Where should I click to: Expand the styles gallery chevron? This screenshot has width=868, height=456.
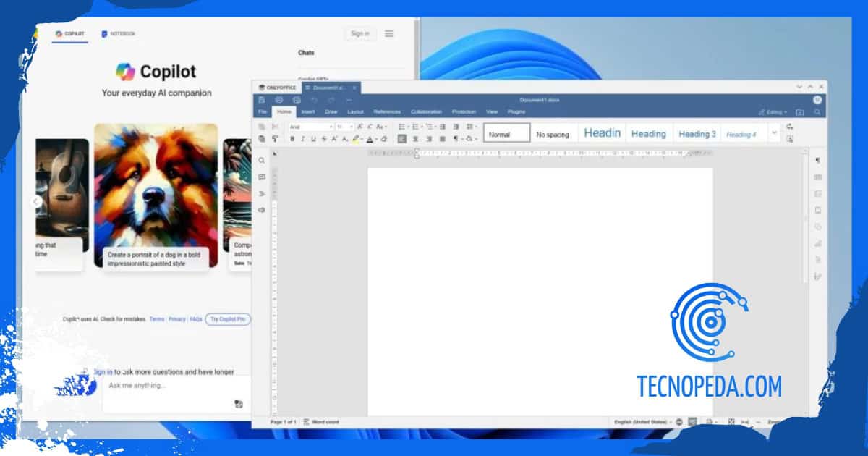774,132
